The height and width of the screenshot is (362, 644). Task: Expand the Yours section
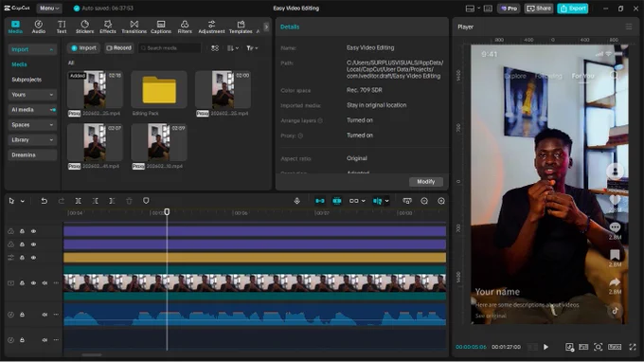[x=32, y=95]
